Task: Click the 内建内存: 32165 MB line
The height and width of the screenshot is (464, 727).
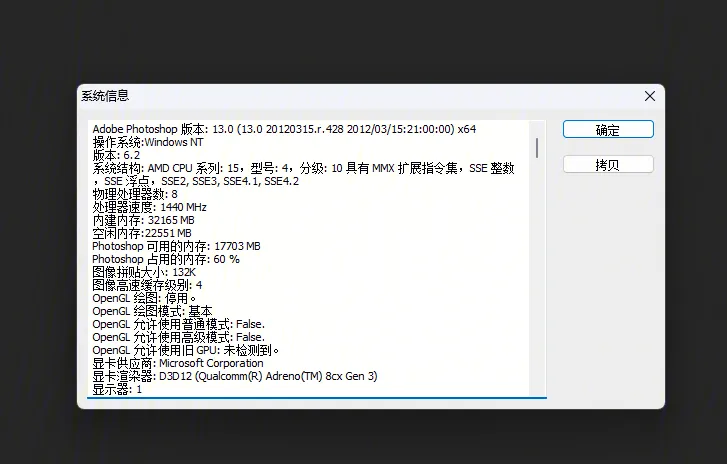Action: [143, 220]
